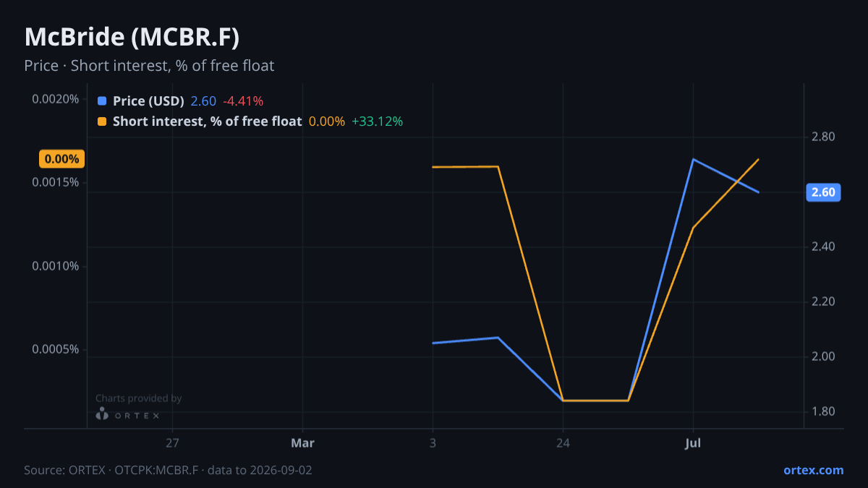Image resolution: width=868 pixels, height=488 pixels.
Task: Click the 2.80 right axis label
Action: [824, 137]
